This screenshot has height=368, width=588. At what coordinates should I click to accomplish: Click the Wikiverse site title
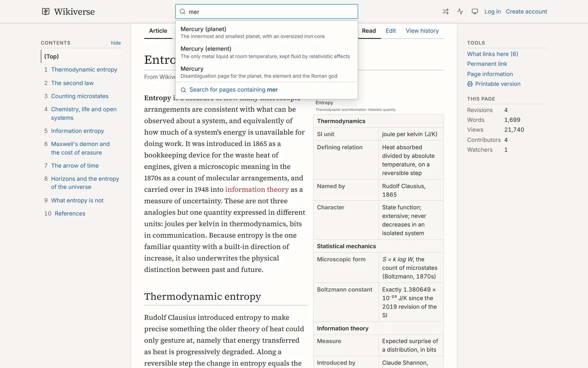[74, 12]
